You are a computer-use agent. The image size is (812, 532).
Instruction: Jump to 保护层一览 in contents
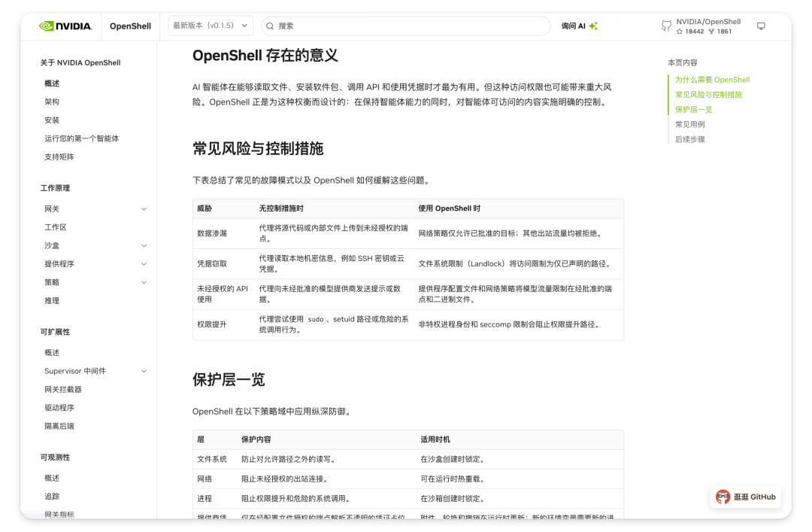pyautogui.click(x=693, y=110)
